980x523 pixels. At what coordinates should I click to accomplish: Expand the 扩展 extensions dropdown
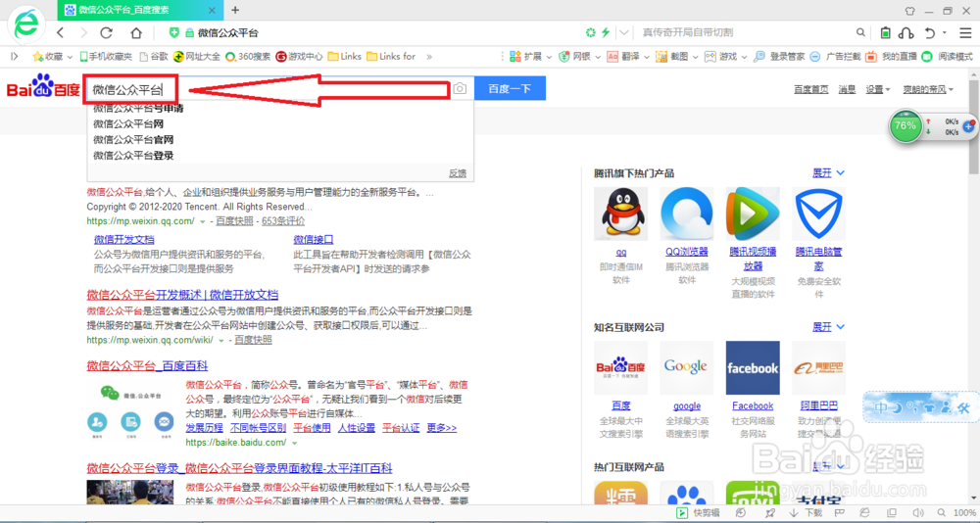(549, 57)
